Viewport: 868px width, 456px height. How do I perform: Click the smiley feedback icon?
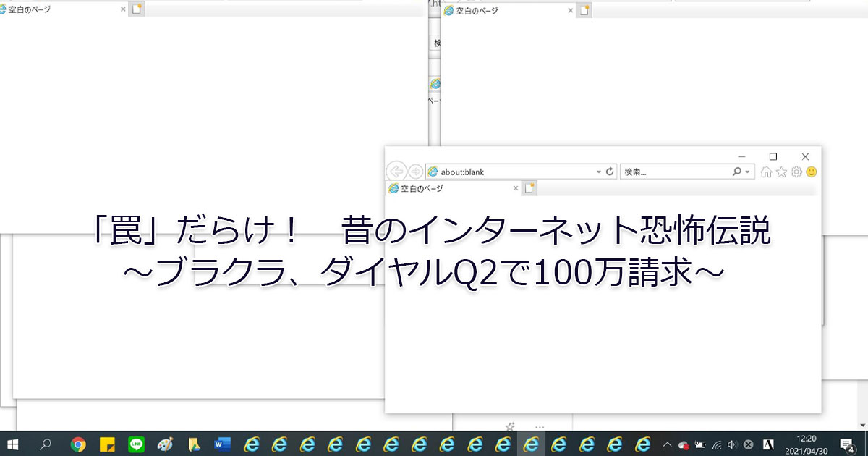tap(812, 171)
